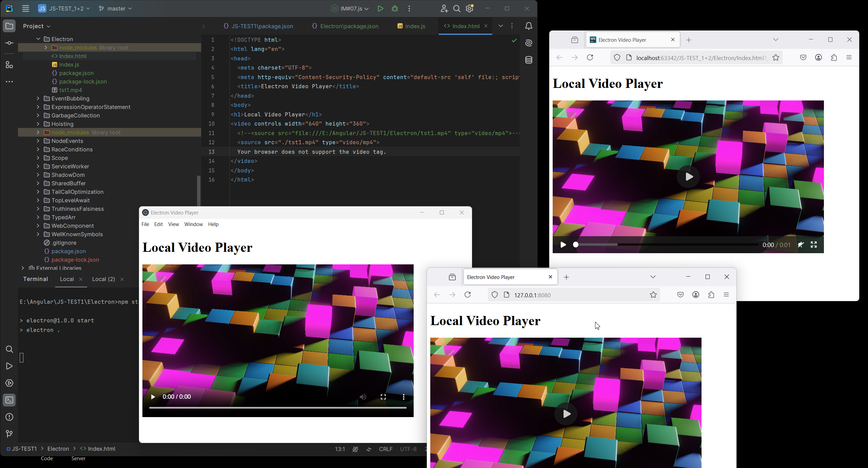868x468 pixels.
Task: Toggle fullscreen in Electron video player
Action: (383, 397)
